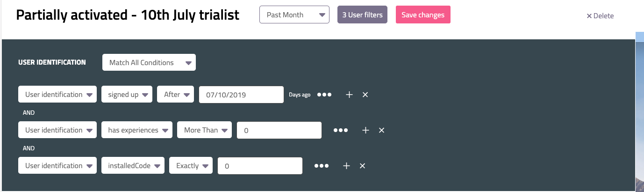The height and width of the screenshot is (192, 644).
Task: Add a condition after the installedCode row
Action: point(346,166)
